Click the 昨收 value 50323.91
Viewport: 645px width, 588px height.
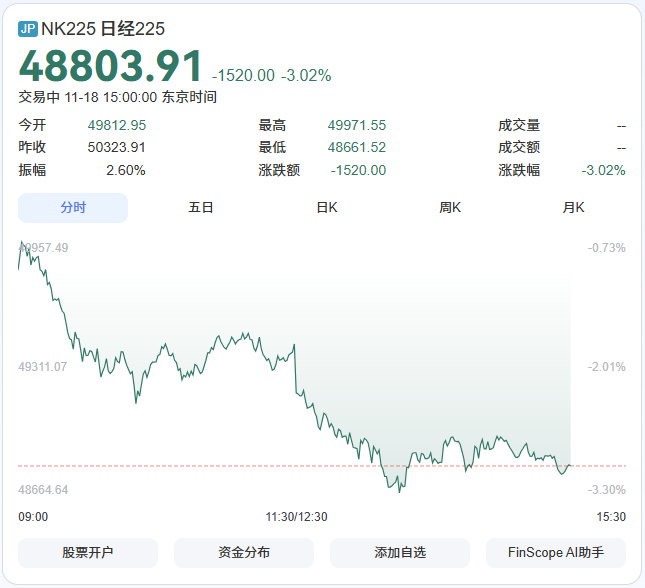(x=117, y=147)
